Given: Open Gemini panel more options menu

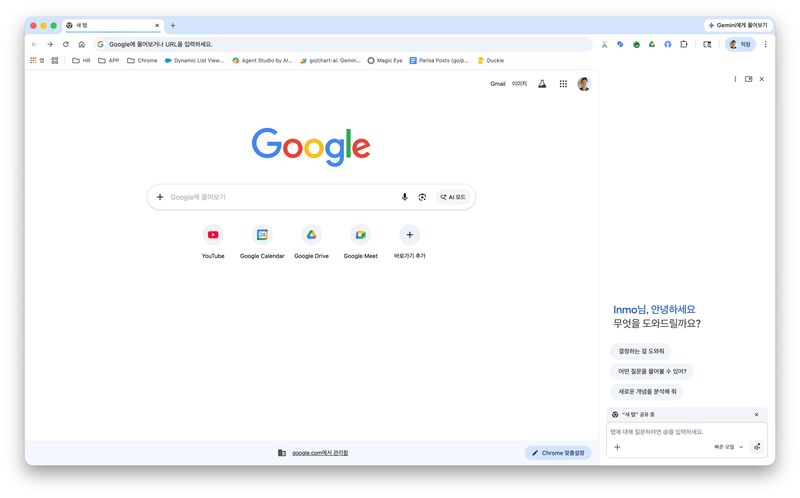Looking at the screenshot, I should click(735, 79).
